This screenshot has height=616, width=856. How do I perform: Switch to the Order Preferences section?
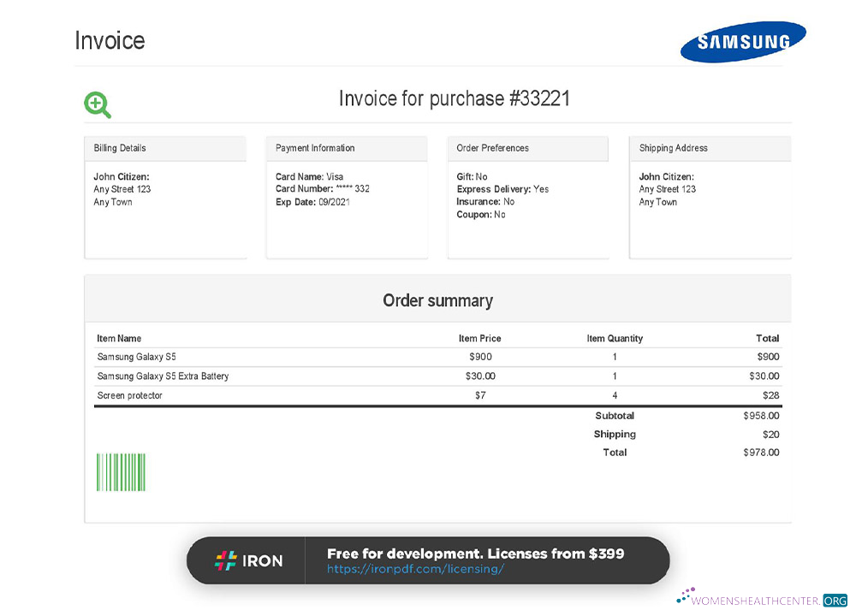pyautogui.click(x=527, y=148)
